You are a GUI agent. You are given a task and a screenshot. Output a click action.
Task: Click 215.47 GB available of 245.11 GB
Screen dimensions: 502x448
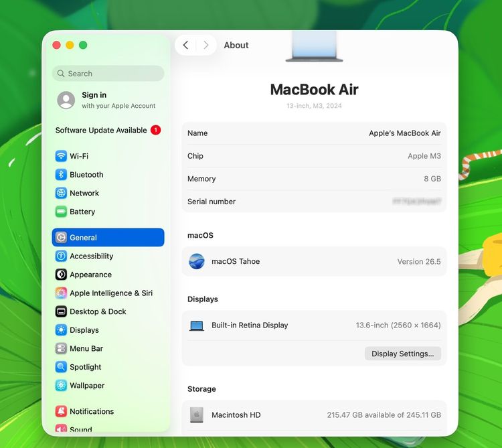pyautogui.click(x=384, y=415)
